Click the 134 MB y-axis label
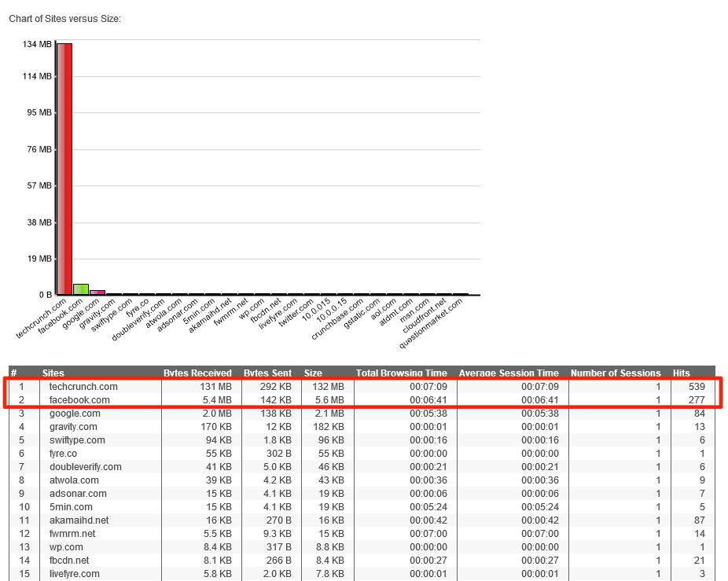The width and height of the screenshot is (728, 581). coord(37,44)
